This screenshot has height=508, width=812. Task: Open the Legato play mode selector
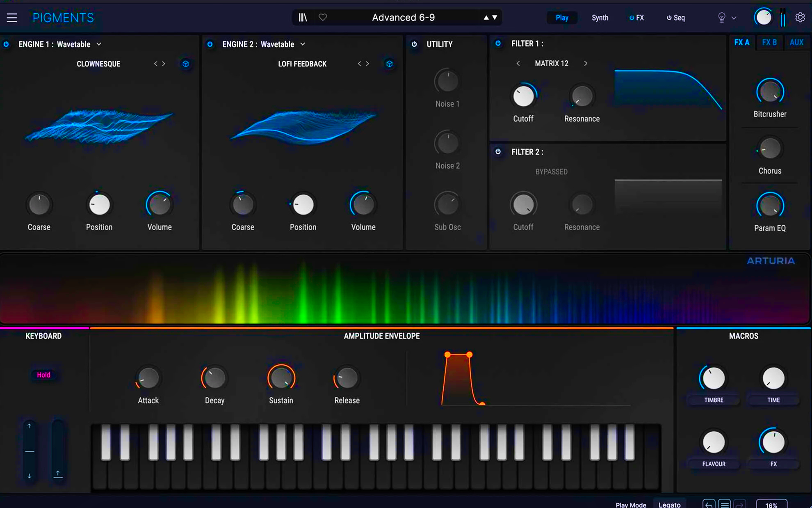pos(669,504)
